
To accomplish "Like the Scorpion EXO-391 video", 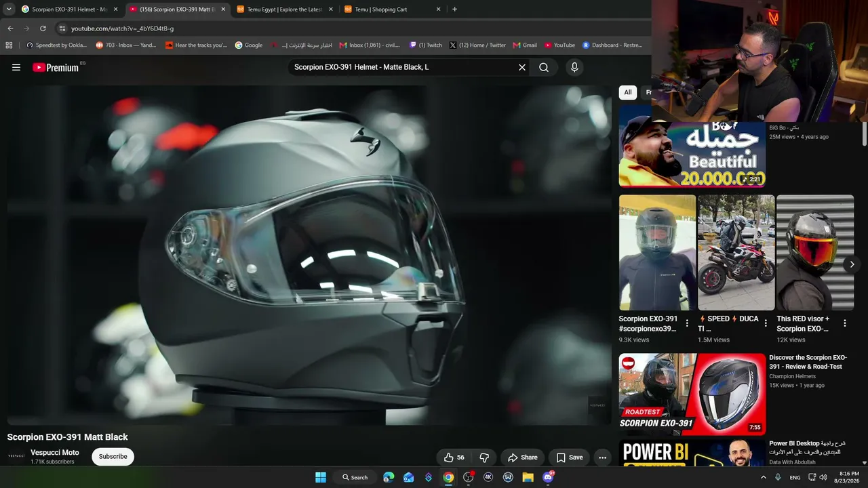I will pyautogui.click(x=454, y=457).
